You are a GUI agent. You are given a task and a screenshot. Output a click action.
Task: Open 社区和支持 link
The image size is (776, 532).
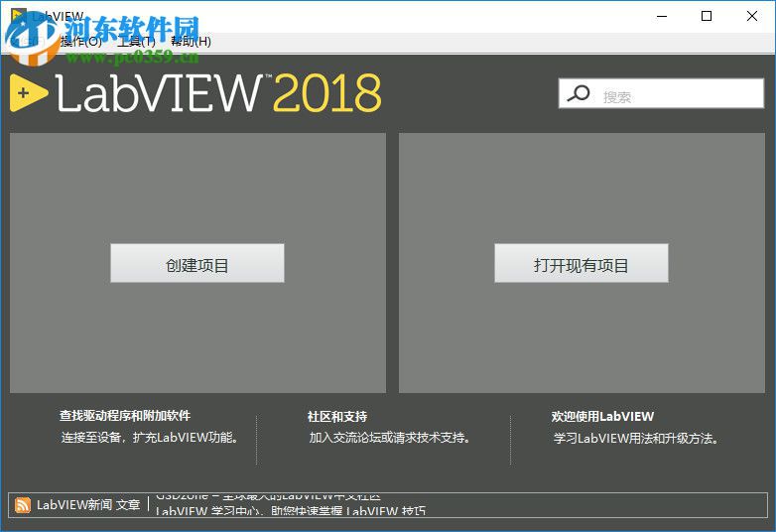click(337, 417)
